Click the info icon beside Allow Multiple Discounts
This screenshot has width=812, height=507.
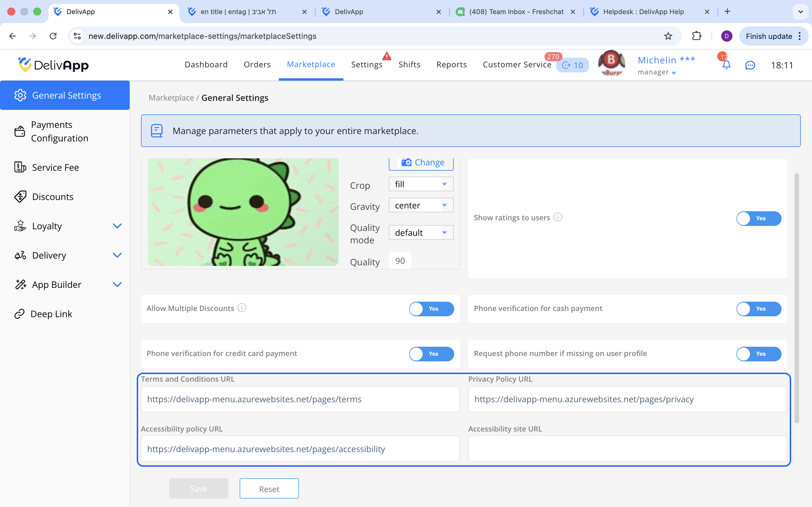point(242,308)
